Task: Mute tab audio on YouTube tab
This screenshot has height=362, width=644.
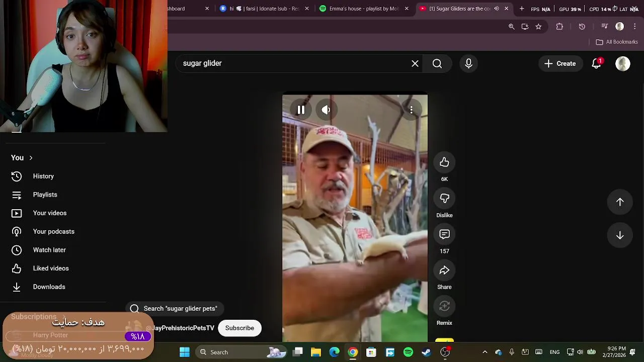Action: click(x=497, y=9)
